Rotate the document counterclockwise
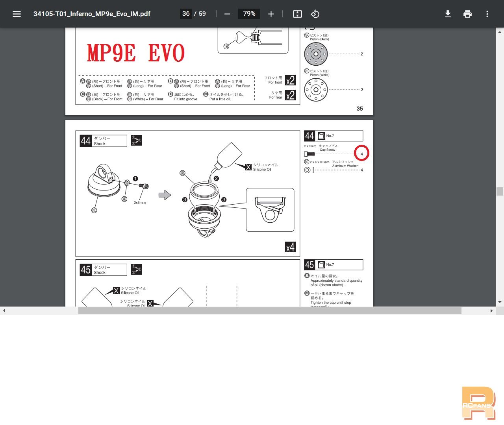This screenshot has width=504, height=425. click(315, 14)
